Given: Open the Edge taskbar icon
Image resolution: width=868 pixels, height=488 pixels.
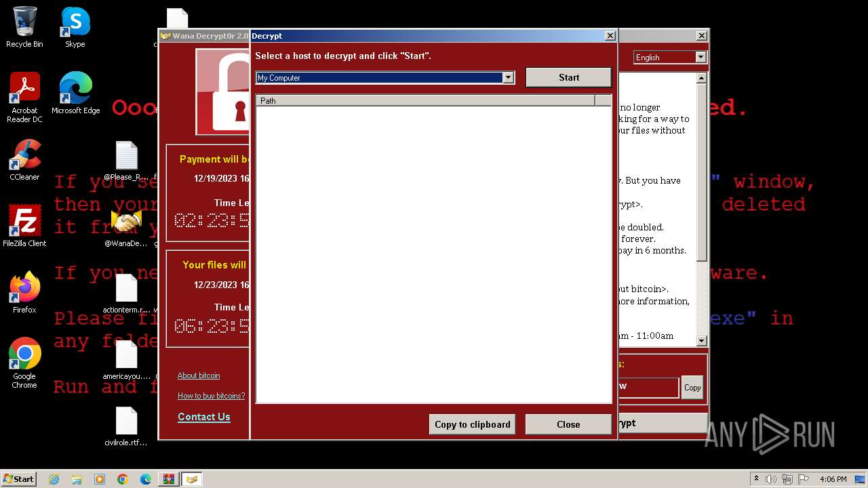Looking at the screenshot, I should 146,479.
